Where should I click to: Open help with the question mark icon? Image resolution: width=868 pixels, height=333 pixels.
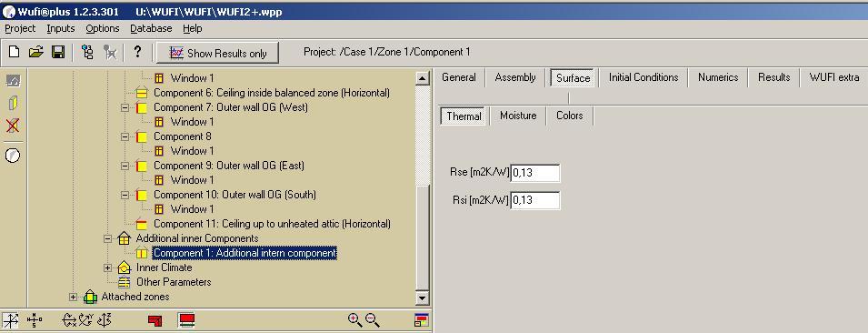coord(137,52)
